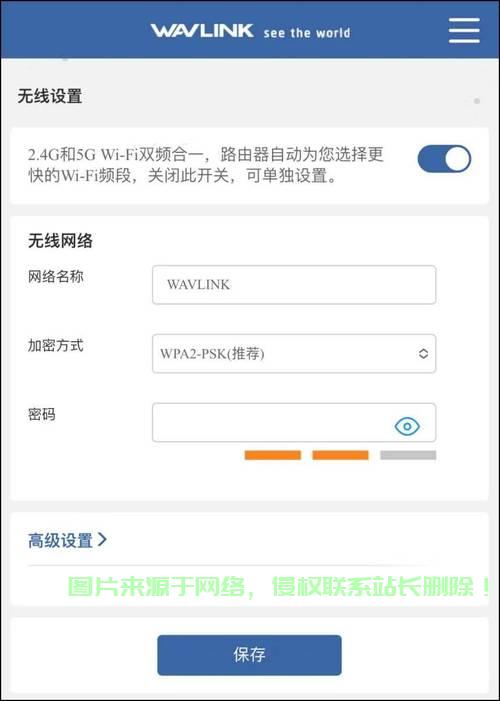Click the gray password strength bar
This screenshot has height=701, width=500.
[408, 455]
